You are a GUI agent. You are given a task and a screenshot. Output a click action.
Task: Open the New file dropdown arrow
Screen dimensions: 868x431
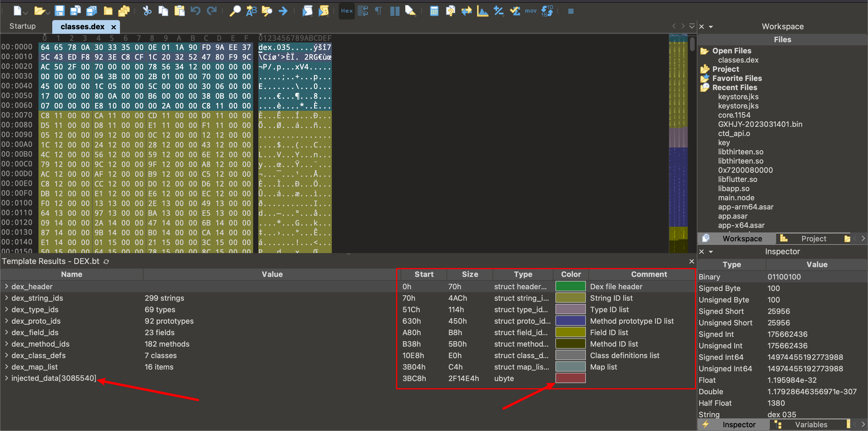[26, 13]
